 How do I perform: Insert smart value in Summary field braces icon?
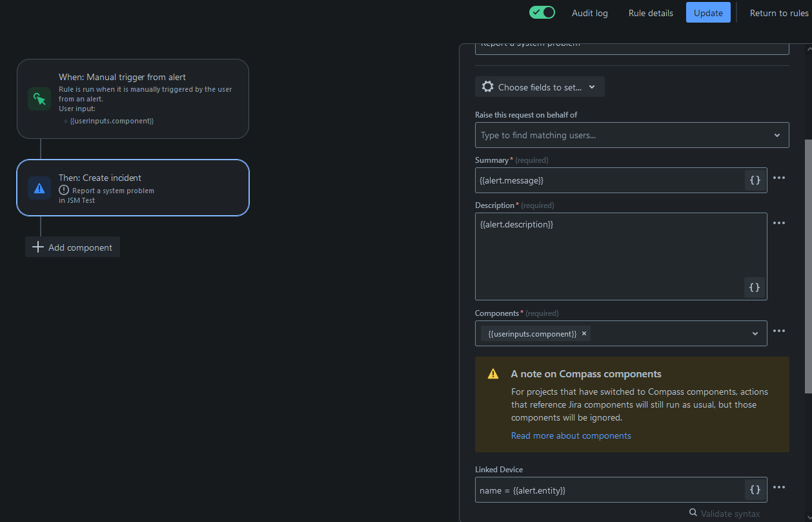pos(755,180)
